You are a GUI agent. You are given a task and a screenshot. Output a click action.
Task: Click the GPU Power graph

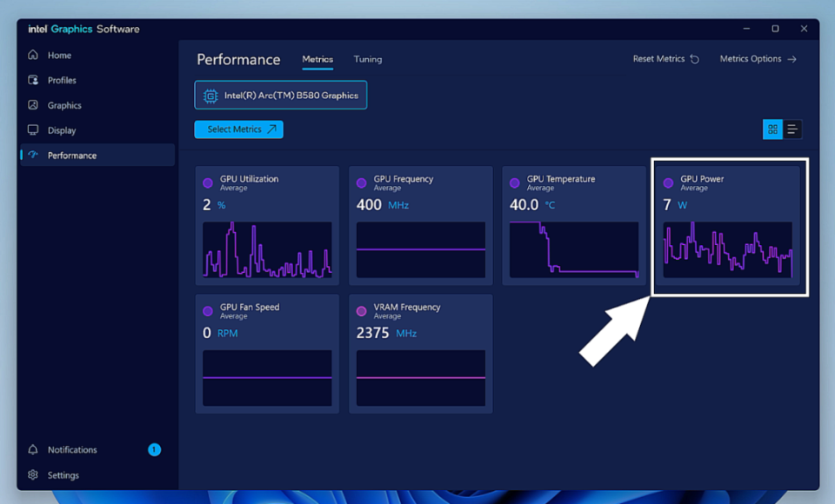point(727,250)
